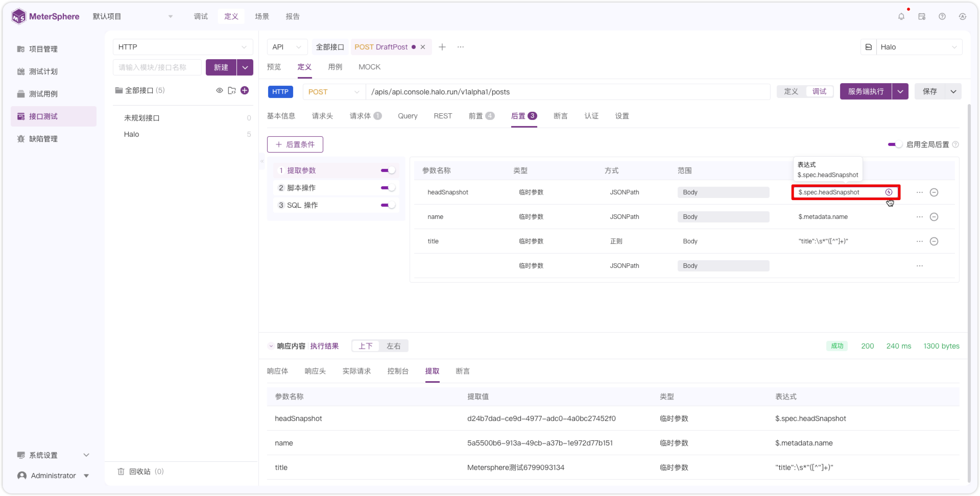
Task: Remove the title parameter row
Action: coord(934,241)
